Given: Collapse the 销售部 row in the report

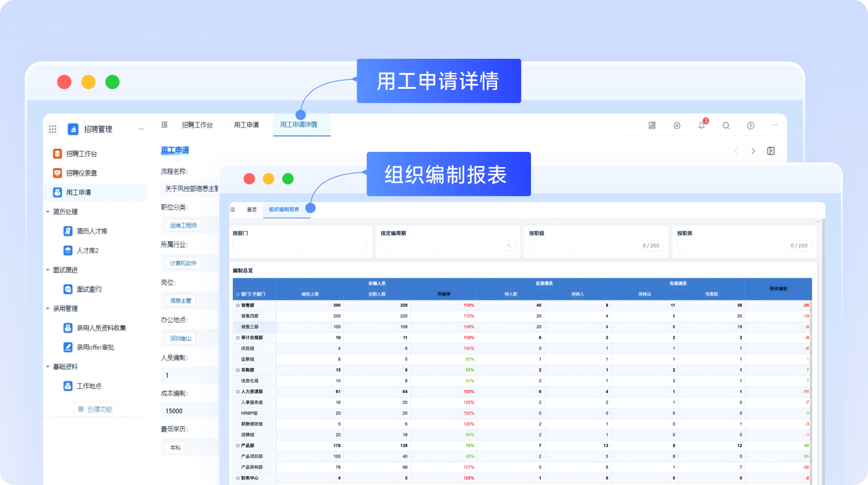Looking at the screenshot, I should tap(238, 304).
